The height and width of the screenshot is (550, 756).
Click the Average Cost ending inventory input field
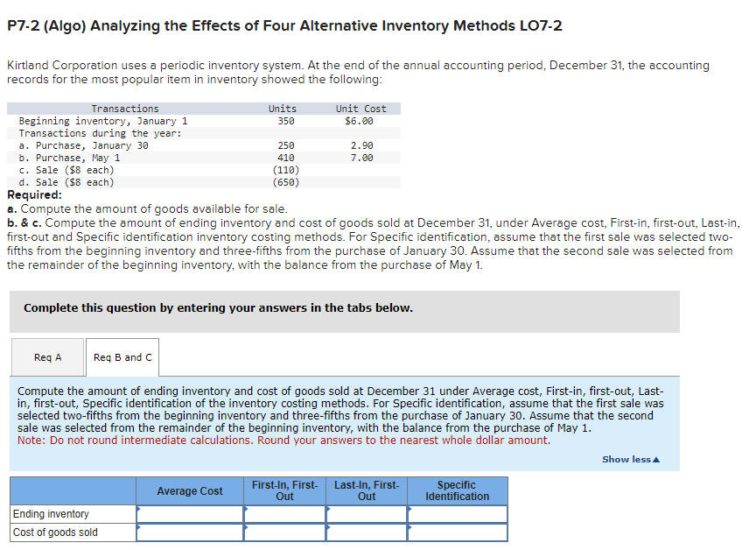coord(189,515)
